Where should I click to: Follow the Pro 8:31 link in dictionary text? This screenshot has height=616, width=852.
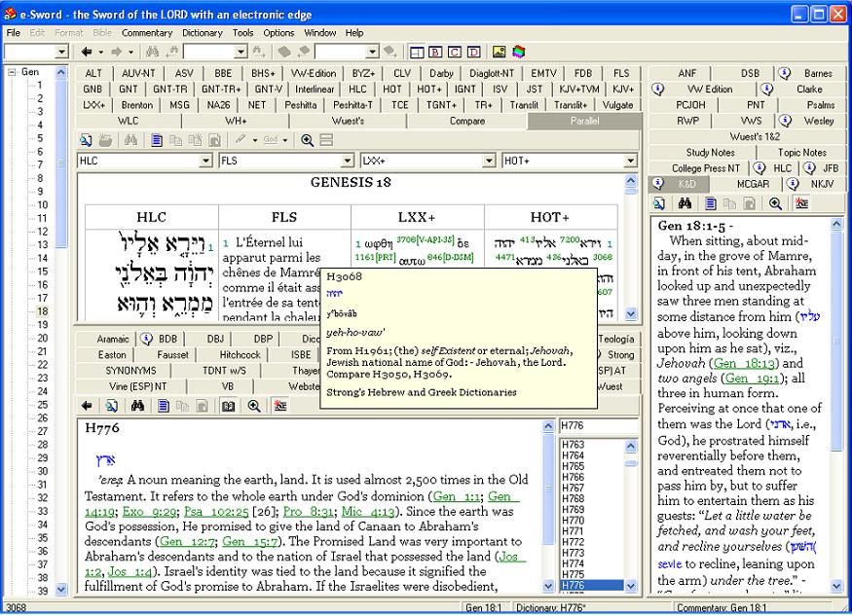click(308, 511)
